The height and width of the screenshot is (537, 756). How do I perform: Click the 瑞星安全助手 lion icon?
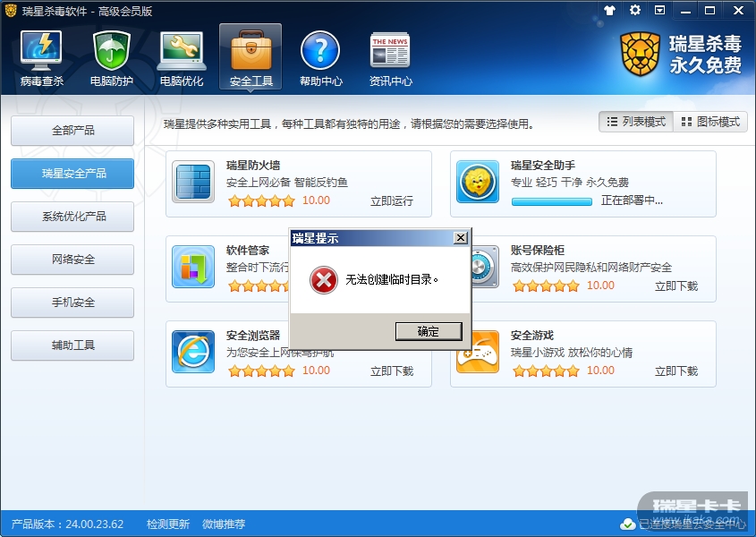[x=478, y=182]
